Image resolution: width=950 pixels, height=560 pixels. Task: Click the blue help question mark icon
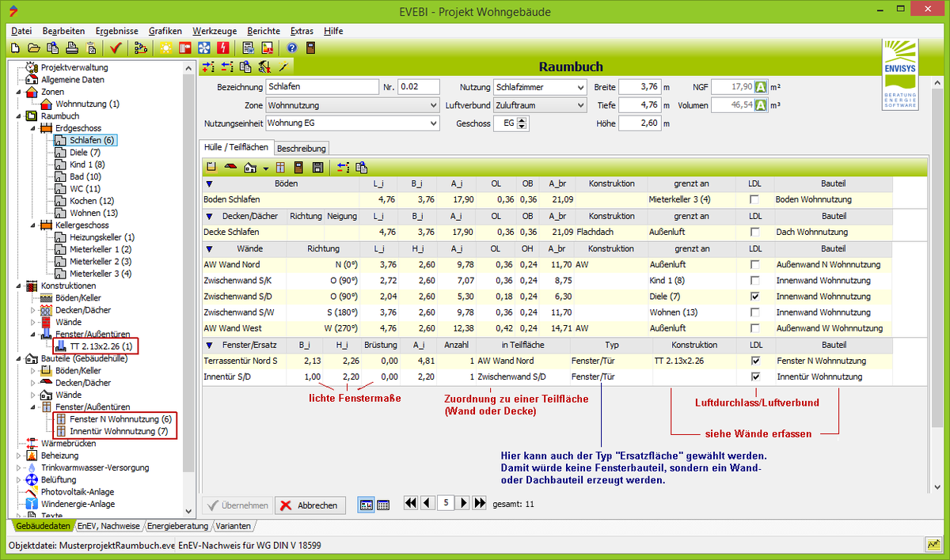[x=291, y=47]
